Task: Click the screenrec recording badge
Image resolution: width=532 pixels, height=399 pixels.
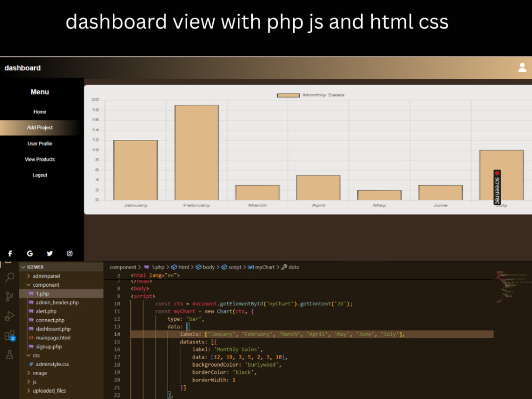Action: (x=497, y=187)
